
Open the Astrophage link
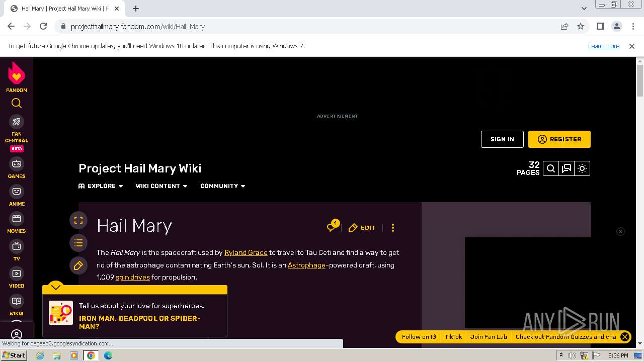[x=306, y=265]
